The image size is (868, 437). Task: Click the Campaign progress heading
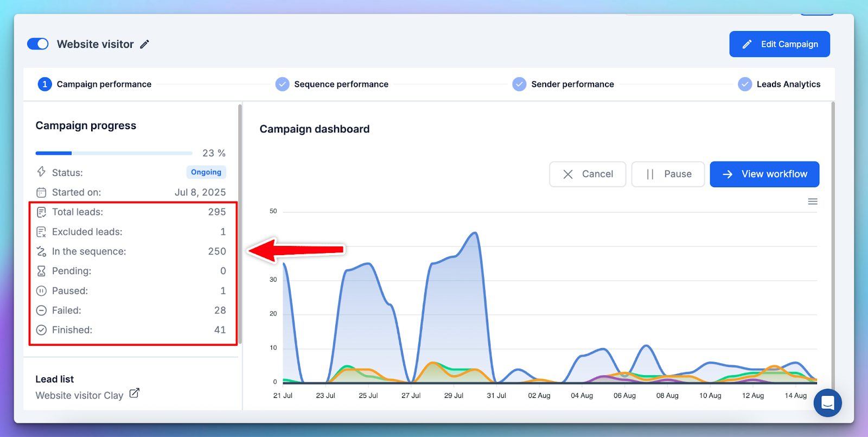[x=86, y=125]
